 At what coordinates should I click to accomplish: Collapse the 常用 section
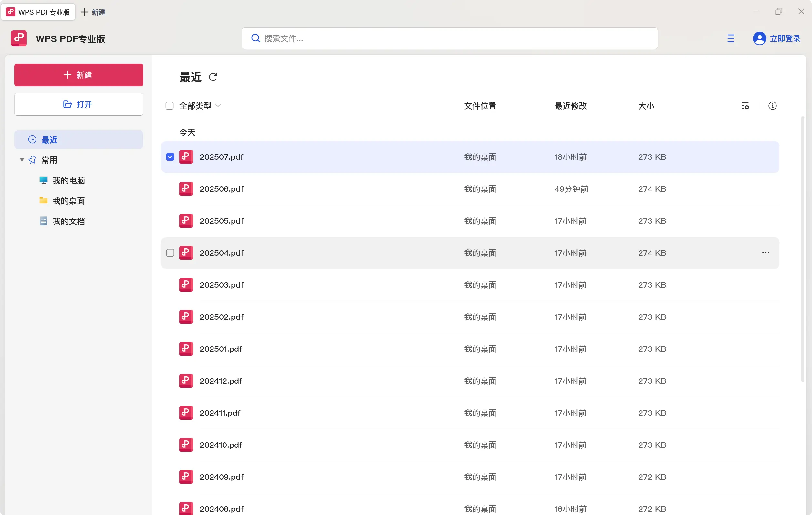(x=21, y=160)
